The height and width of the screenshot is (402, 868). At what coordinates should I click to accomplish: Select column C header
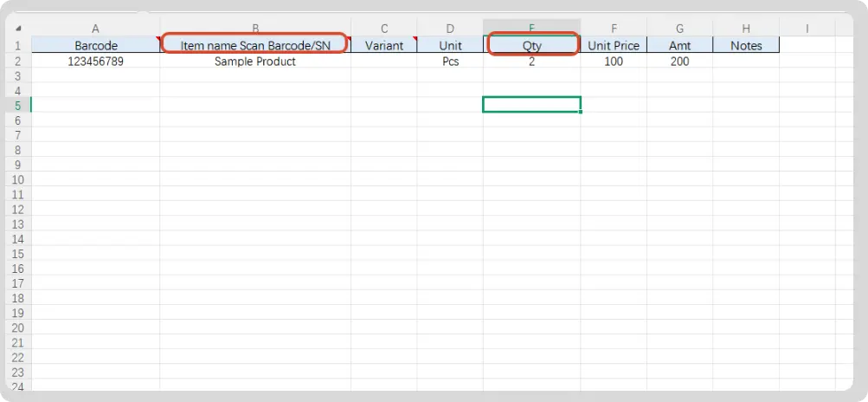384,29
